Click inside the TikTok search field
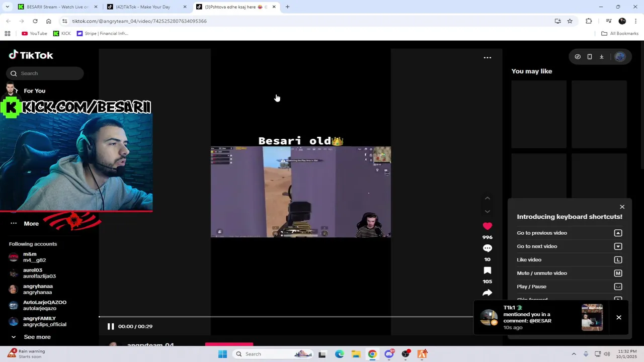The height and width of the screenshot is (362, 644). pos(45,73)
